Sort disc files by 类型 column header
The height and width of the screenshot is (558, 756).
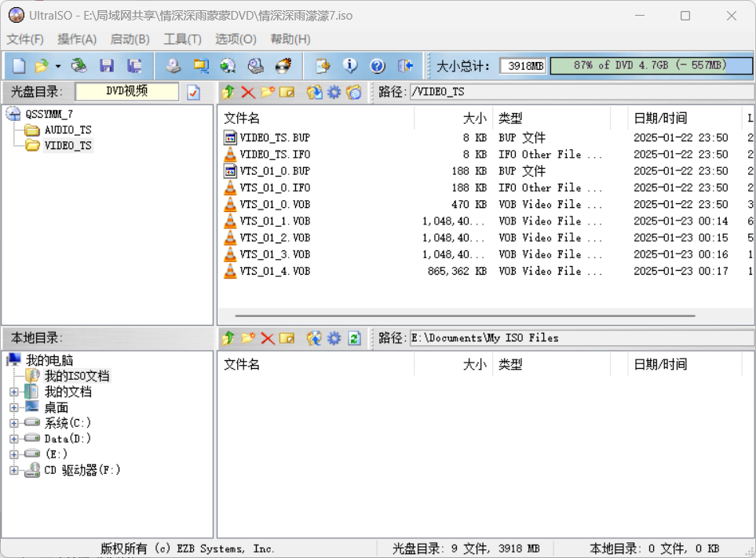552,118
